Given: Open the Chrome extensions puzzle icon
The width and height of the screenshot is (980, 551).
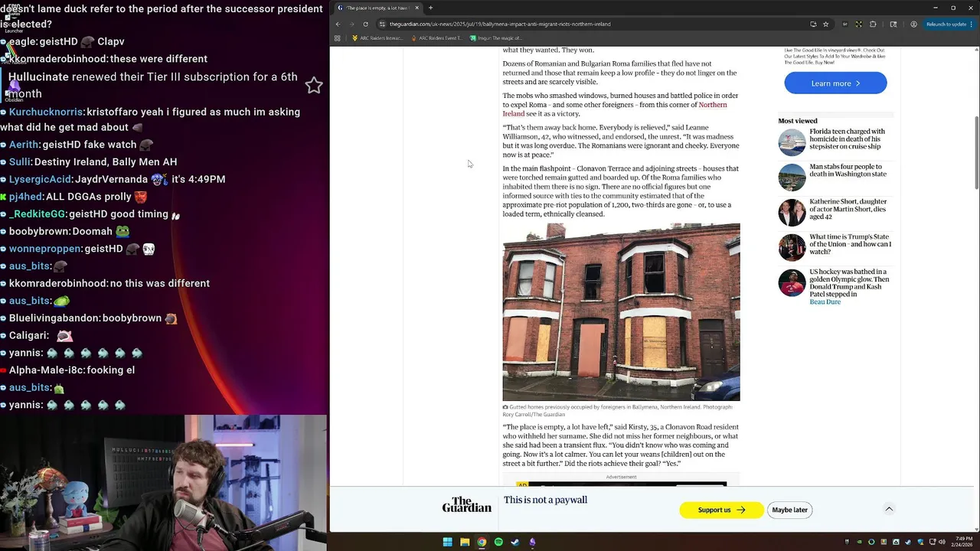Looking at the screenshot, I should [x=873, y=24].
